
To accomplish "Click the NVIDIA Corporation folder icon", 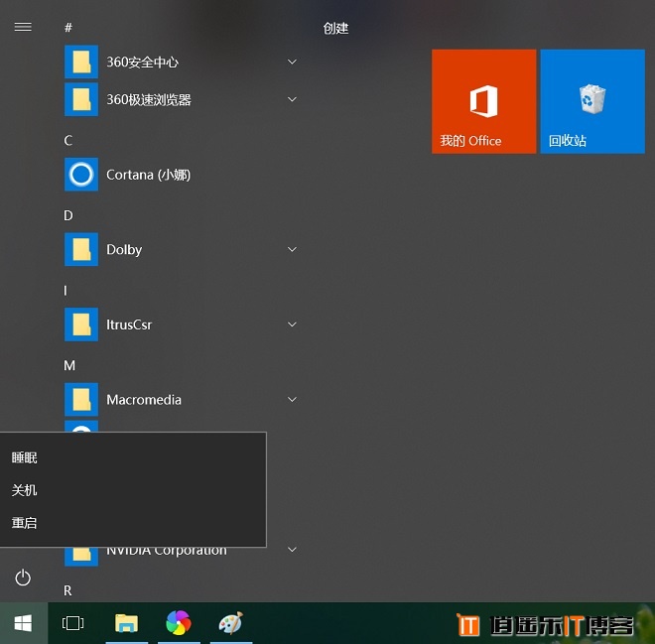I will tap(81, 557).
